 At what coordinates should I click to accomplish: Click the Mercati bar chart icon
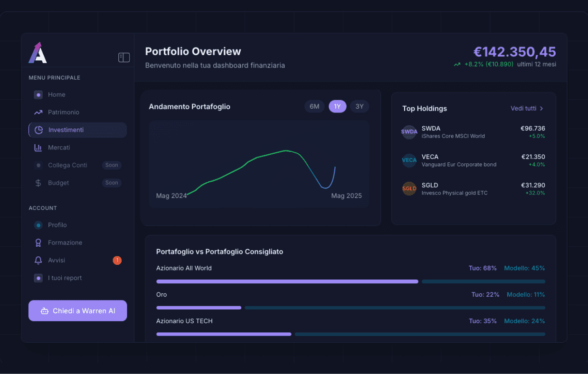pos(38,148)
